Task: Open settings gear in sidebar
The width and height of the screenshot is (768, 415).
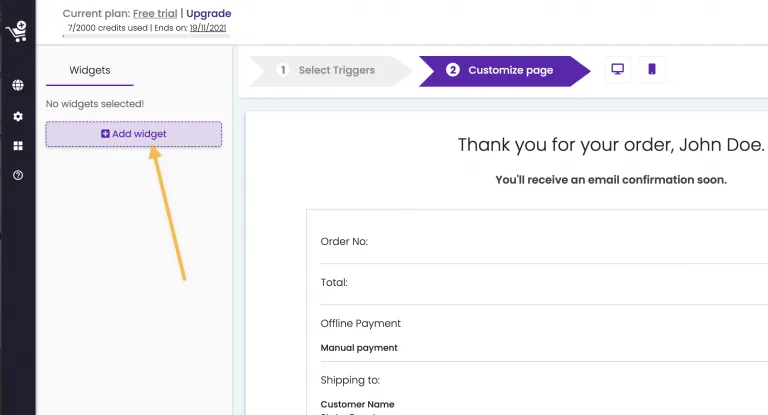Action: coord(18,117)
